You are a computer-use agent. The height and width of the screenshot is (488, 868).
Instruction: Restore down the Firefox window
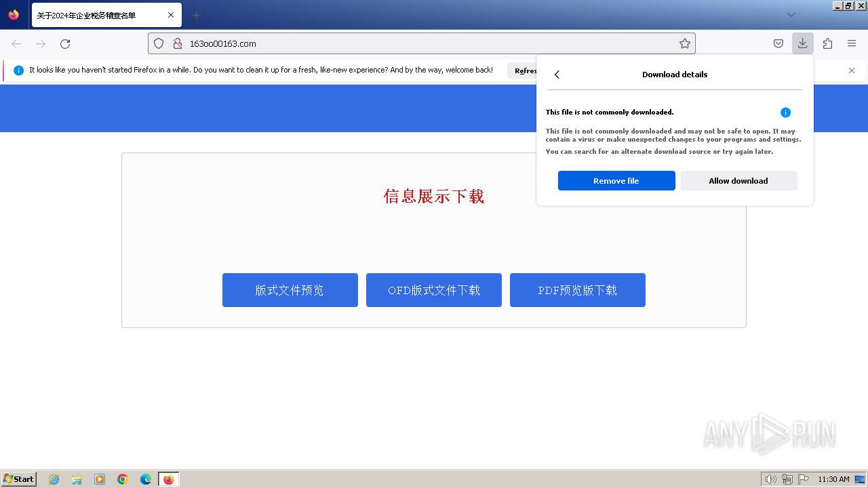pos(849,5)
